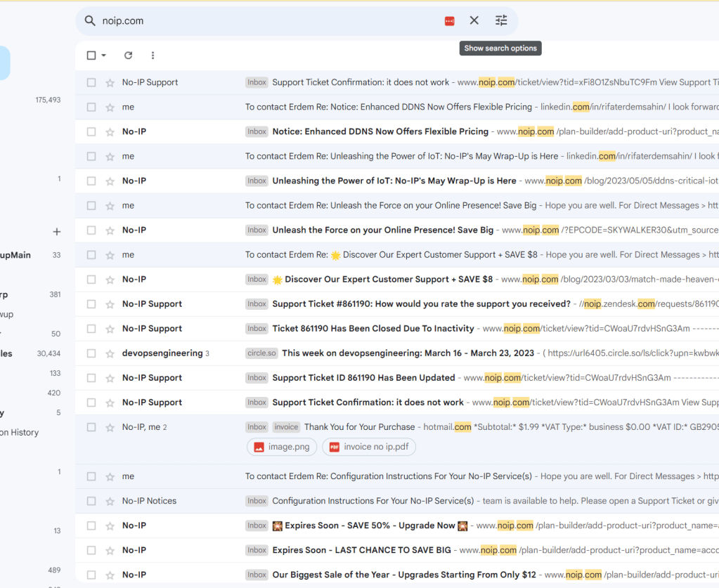The width and height of the screenshot is (719, 588).
Task: Open the History label in sidebar
Action: pos(19,432)
